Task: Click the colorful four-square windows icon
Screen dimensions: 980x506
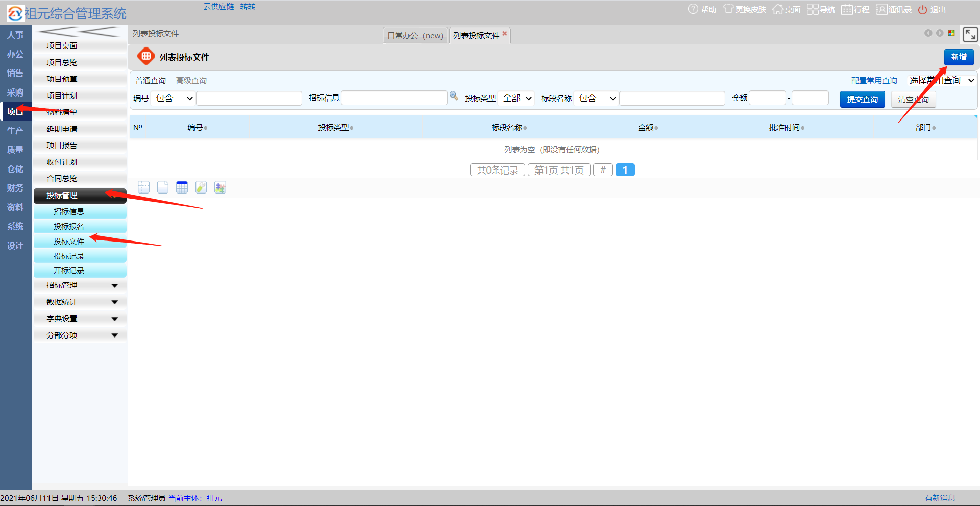Action: pos(951,33)
